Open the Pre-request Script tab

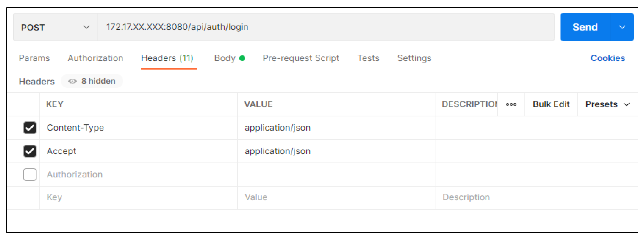(x=301, y=58)
